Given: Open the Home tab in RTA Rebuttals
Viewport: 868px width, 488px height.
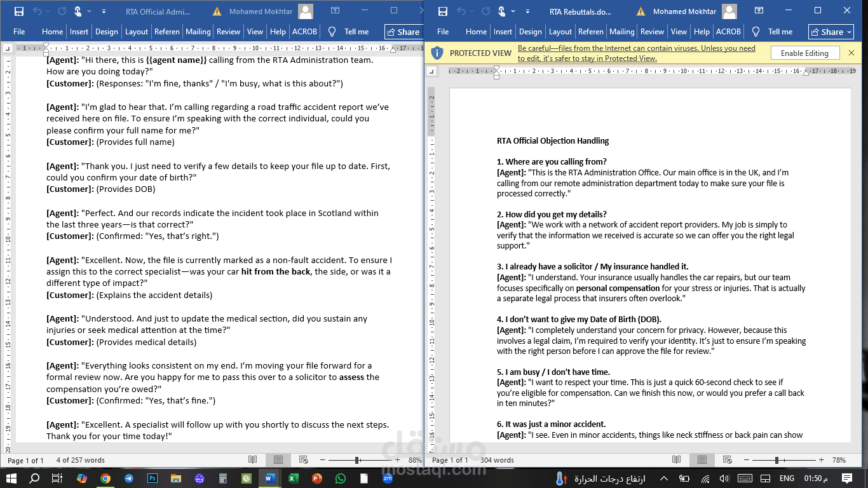Looking at the screenshot, I should [476, 32].
